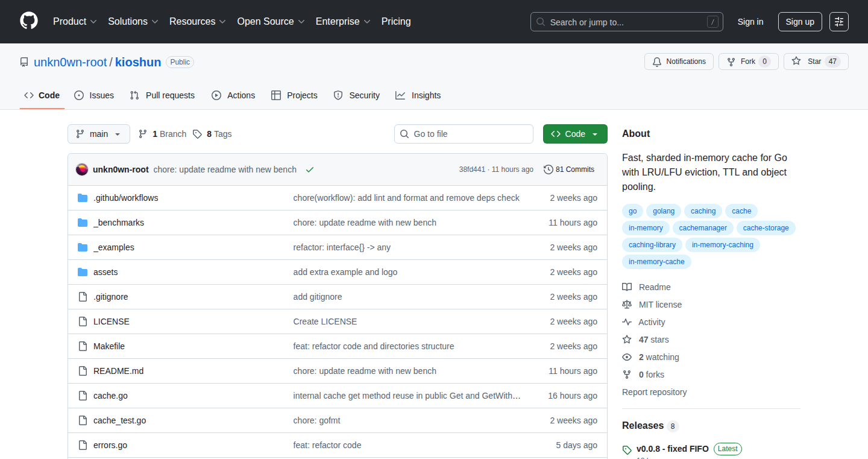Image resolution: width=868 pixels, height=459 pixels.
Task: Open the Projects tab
Action: [x=294, y=95]
